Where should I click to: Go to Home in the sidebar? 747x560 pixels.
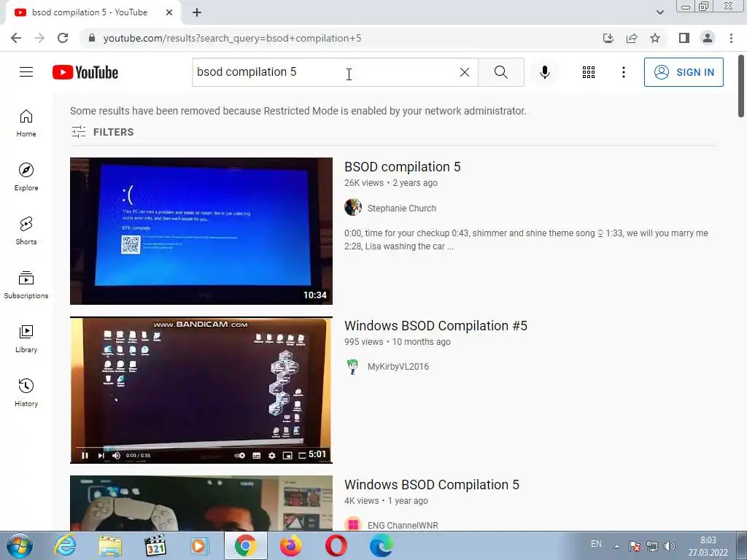point(26,123)
